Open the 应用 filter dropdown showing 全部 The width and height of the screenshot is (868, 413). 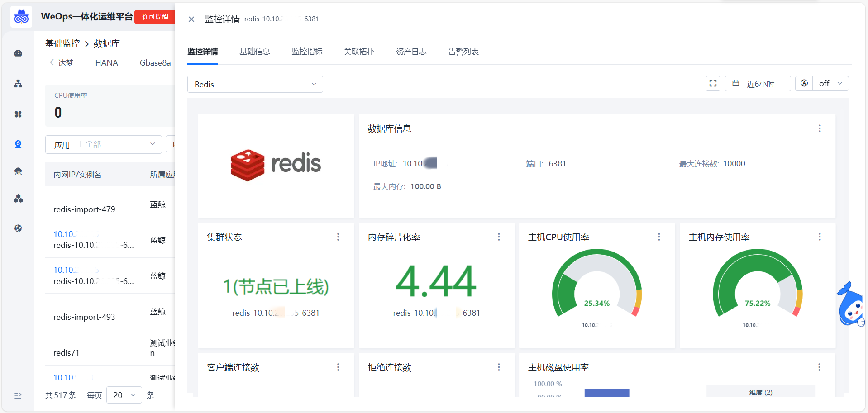104,144
